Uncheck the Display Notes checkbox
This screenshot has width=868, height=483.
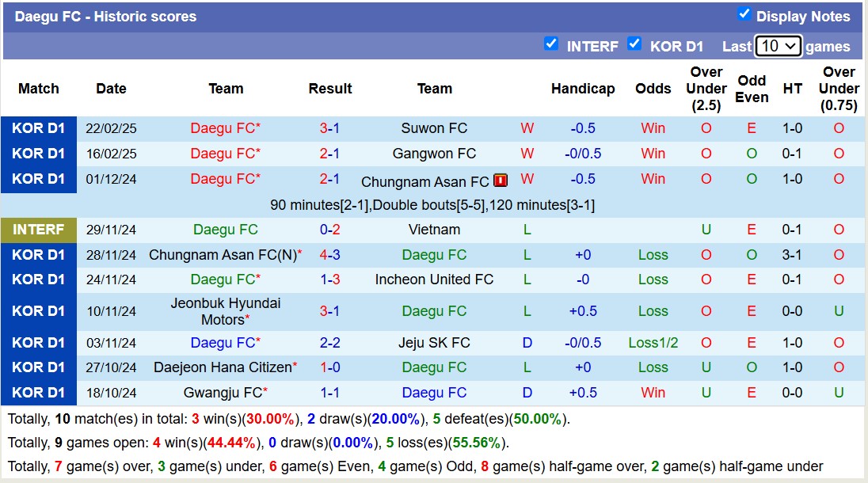click(x=742, y=13)
